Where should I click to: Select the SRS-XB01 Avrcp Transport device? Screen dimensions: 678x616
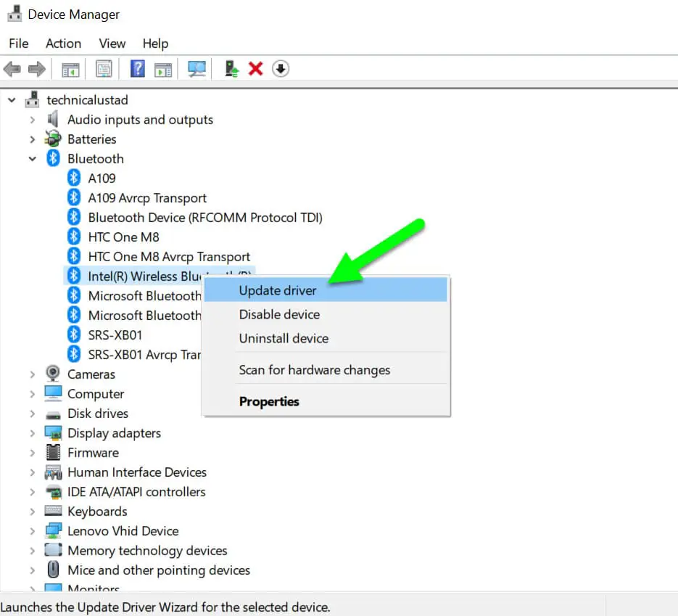click(x=144, y=355)
